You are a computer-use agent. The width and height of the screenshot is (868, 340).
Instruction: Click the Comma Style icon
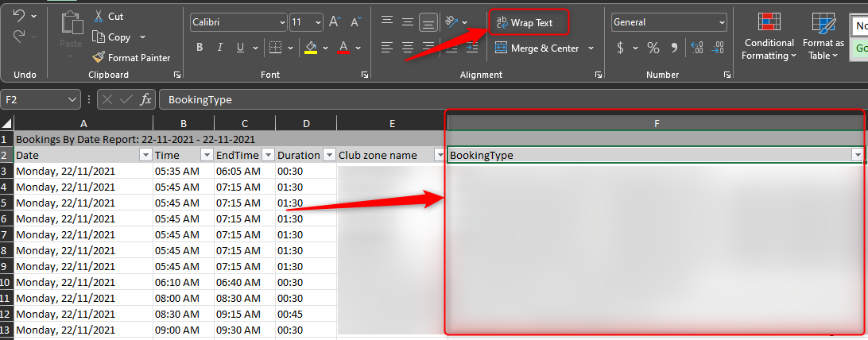(673, 48)
